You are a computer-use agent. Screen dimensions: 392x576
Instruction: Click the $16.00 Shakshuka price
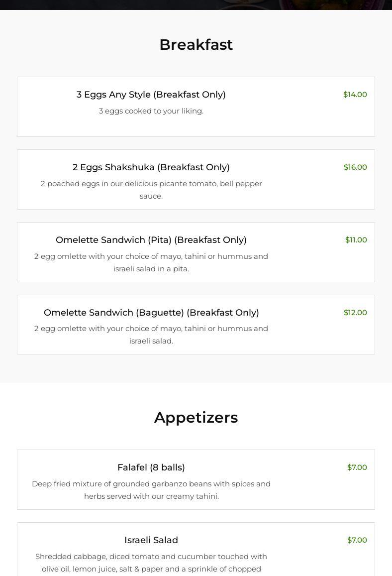(x=355, y=167)
